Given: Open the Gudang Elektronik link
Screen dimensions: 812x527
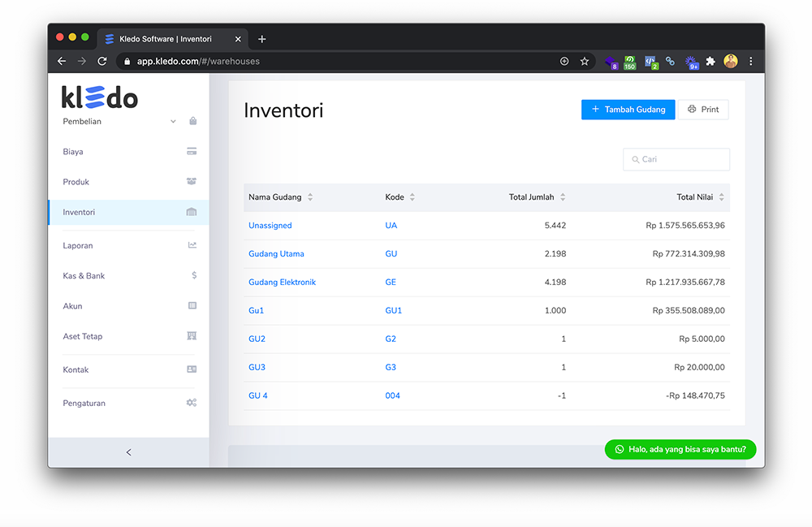Looking at the screenshot, I should (x=282, y=282).
